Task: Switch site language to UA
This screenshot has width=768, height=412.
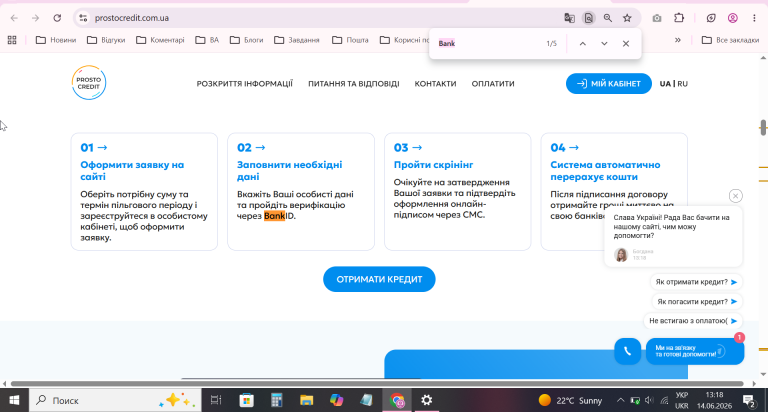Action: pyautogui.click(x=665, y=84)
